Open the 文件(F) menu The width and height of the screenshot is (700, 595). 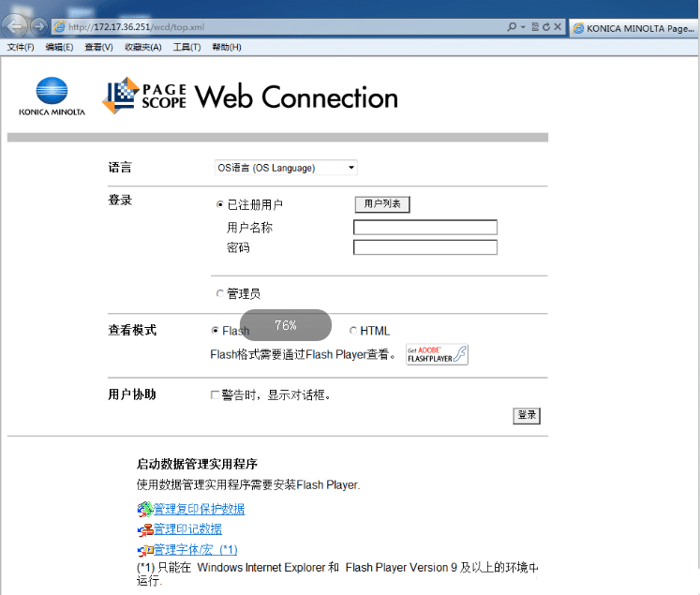point(20,47)
